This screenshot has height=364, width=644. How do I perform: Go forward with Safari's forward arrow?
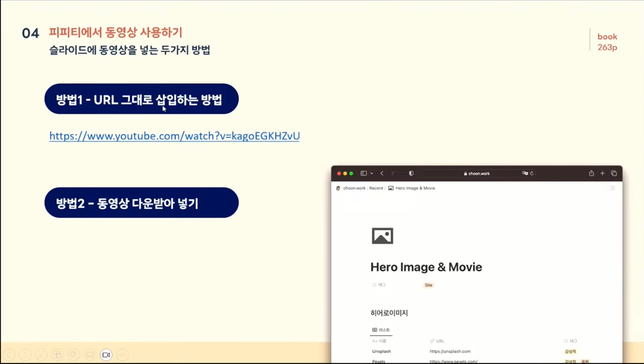[x=393, y=173]
